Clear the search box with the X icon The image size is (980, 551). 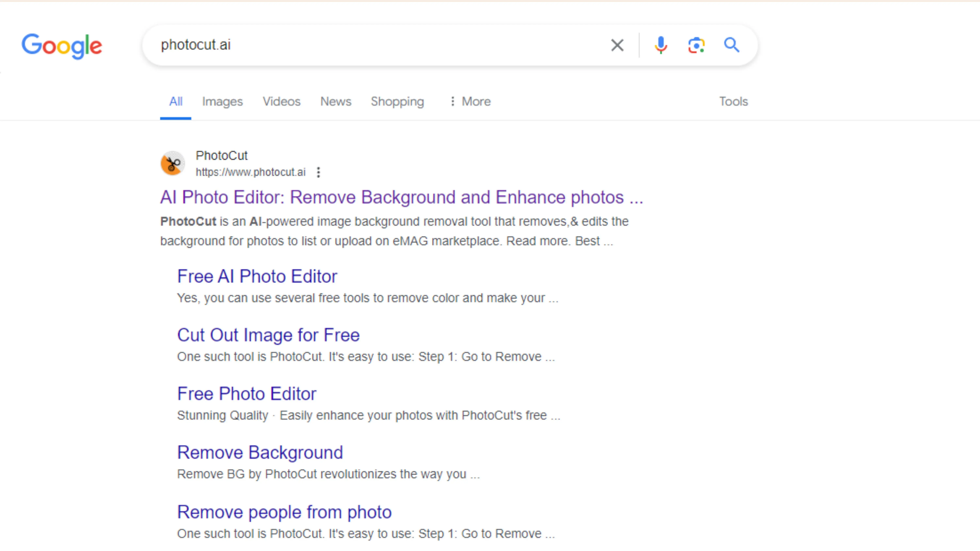[617, 45]
